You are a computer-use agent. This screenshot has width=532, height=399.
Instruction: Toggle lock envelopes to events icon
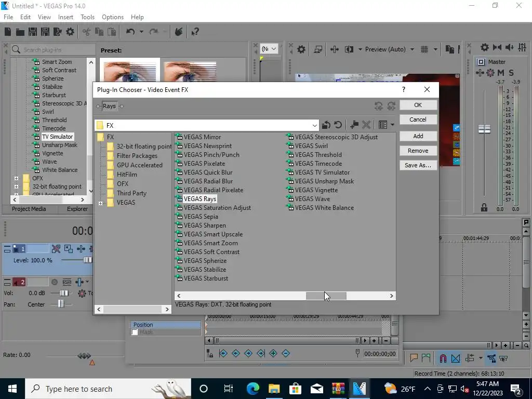coord(491,358)
